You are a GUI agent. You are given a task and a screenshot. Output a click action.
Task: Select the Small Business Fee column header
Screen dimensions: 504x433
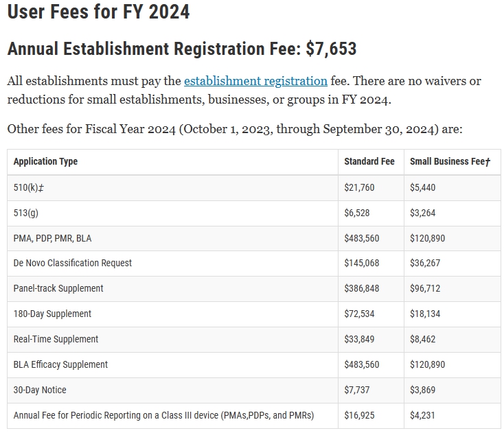point(450,161)
